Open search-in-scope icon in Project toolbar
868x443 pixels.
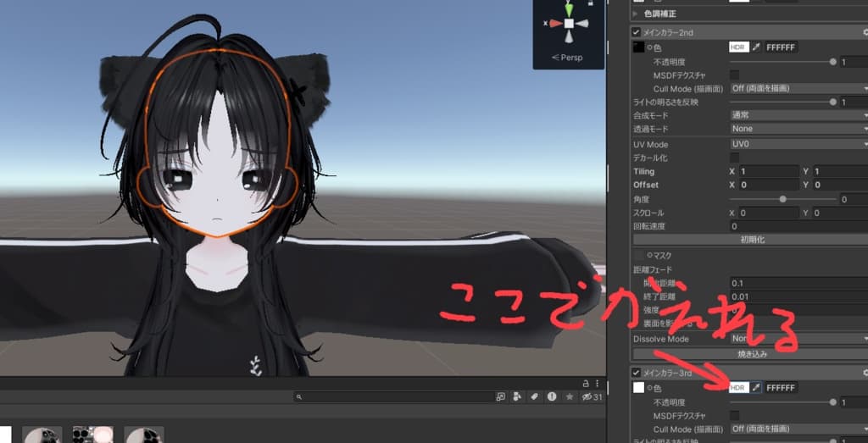500,396
